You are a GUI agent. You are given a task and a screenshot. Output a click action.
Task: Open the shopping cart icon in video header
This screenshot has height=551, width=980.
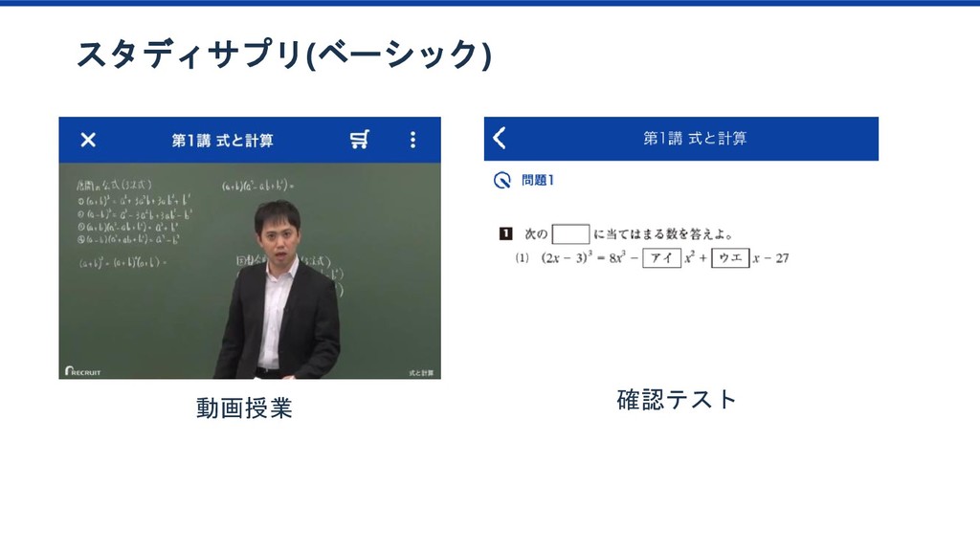pos(360,140)
